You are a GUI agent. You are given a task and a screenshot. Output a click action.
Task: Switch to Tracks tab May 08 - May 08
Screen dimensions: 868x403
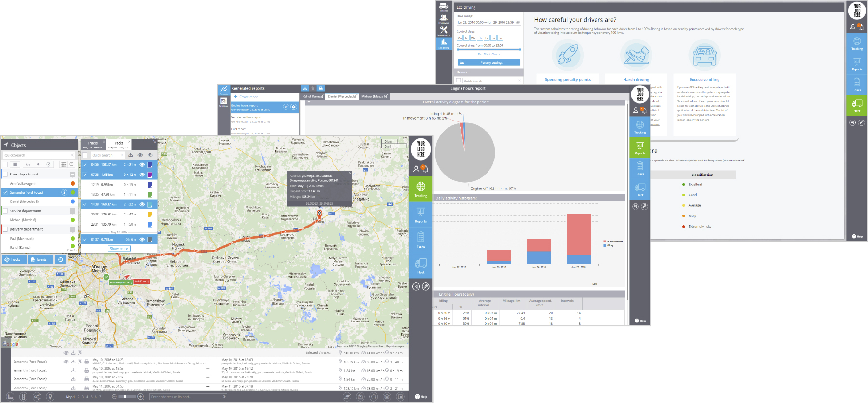93,145
